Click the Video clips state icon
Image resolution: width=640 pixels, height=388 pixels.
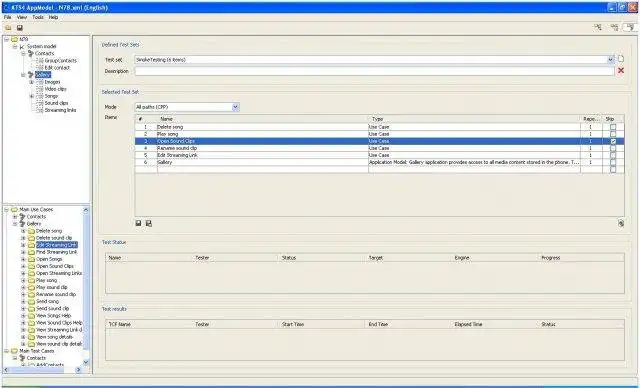click(40, 89)
